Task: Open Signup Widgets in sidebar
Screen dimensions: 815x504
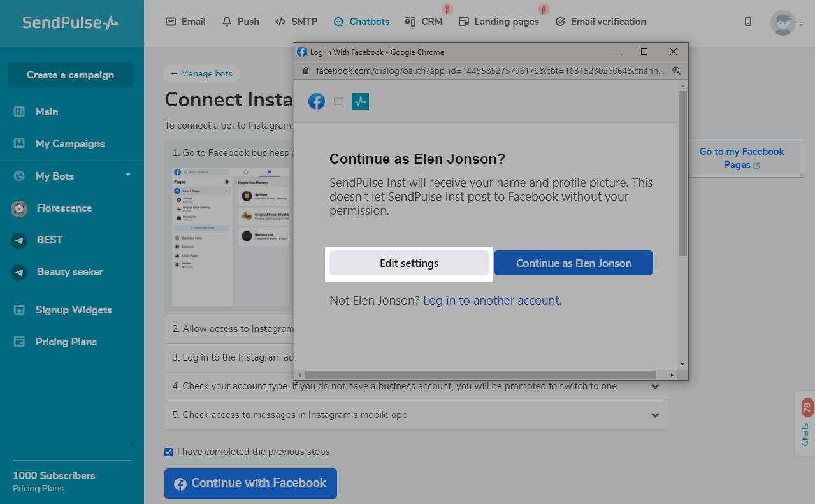Action: (x=74, y=310)
